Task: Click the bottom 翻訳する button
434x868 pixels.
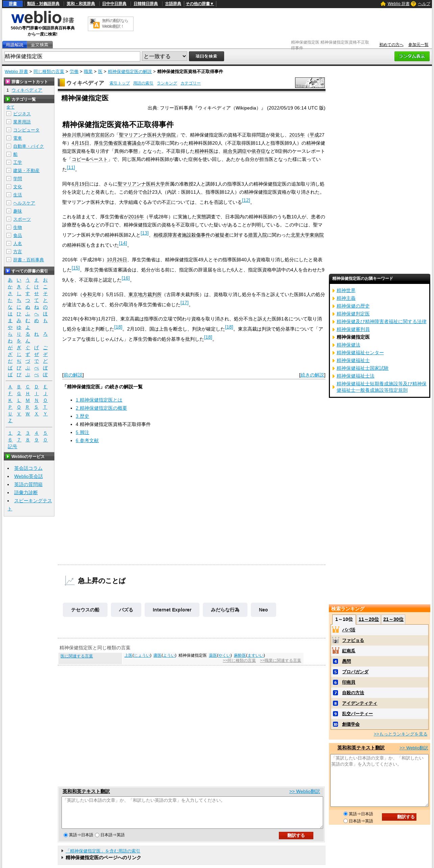Action: point(296,835)
